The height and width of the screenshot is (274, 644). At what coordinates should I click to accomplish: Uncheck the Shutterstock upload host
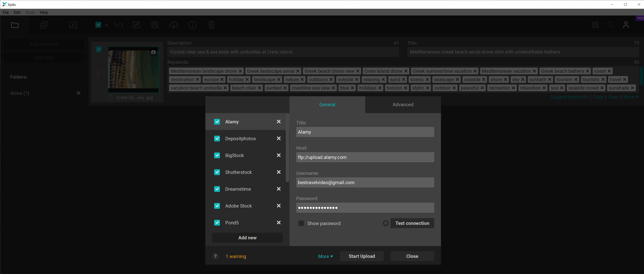tap(217, 172)
